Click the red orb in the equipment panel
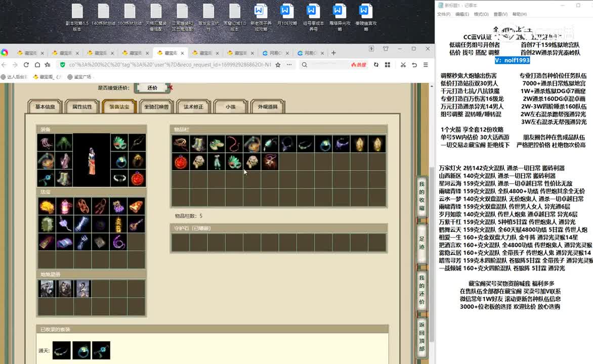The height and width of the screenshot is (364, 593). click(137, 178)
